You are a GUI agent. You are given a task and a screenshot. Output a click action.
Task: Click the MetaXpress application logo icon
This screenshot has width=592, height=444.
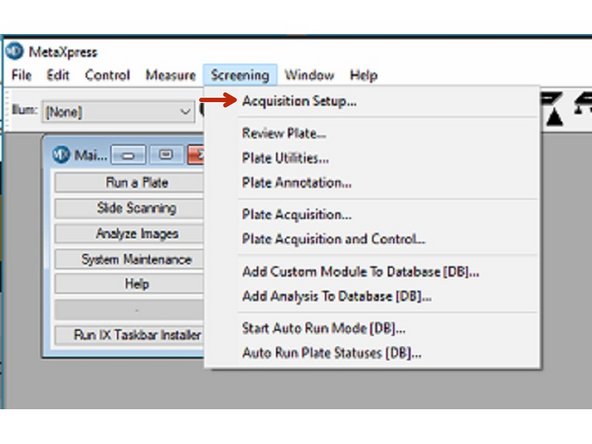coord(15,51)
